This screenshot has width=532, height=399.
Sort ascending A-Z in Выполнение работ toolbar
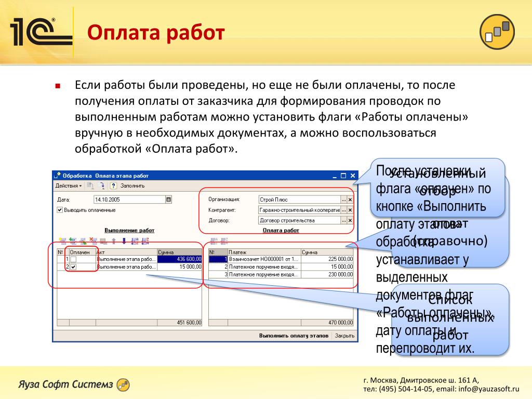[135, 241]
